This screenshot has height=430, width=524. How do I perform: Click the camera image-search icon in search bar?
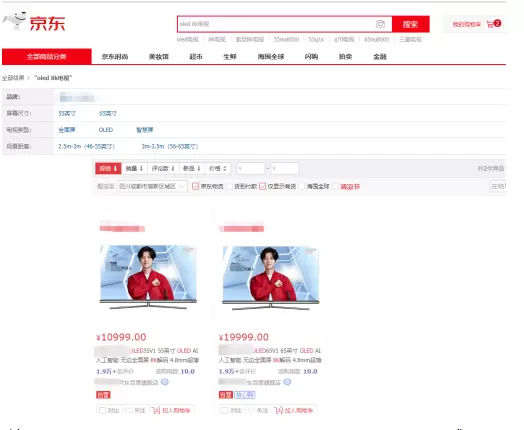point(380,24)
